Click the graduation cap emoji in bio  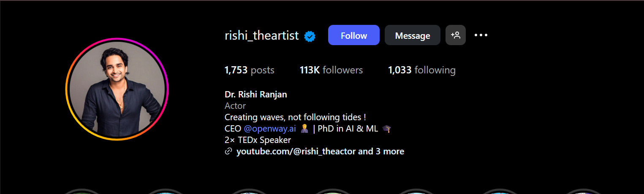point(386,129)
